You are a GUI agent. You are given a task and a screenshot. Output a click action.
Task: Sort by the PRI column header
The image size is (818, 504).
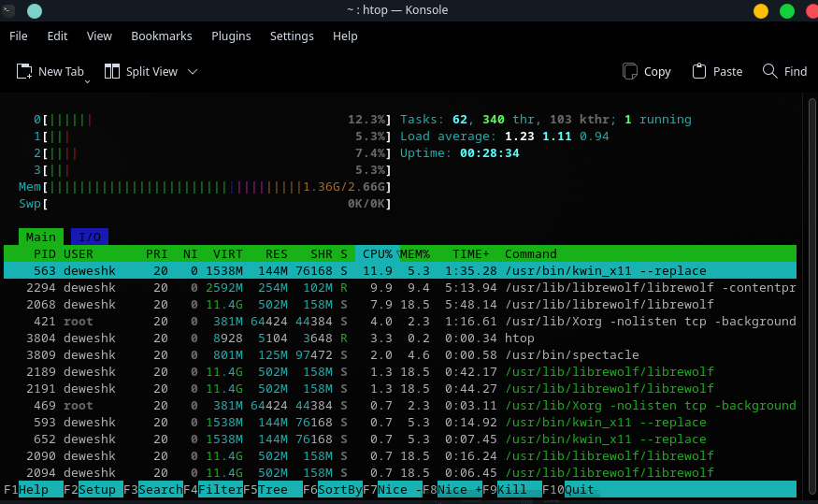[156, 254]
